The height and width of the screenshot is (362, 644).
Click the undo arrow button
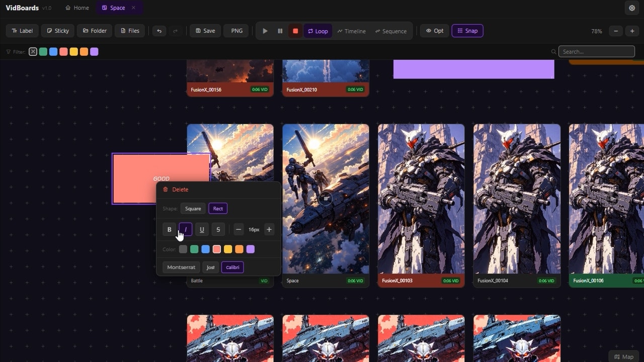coord(159,31)
